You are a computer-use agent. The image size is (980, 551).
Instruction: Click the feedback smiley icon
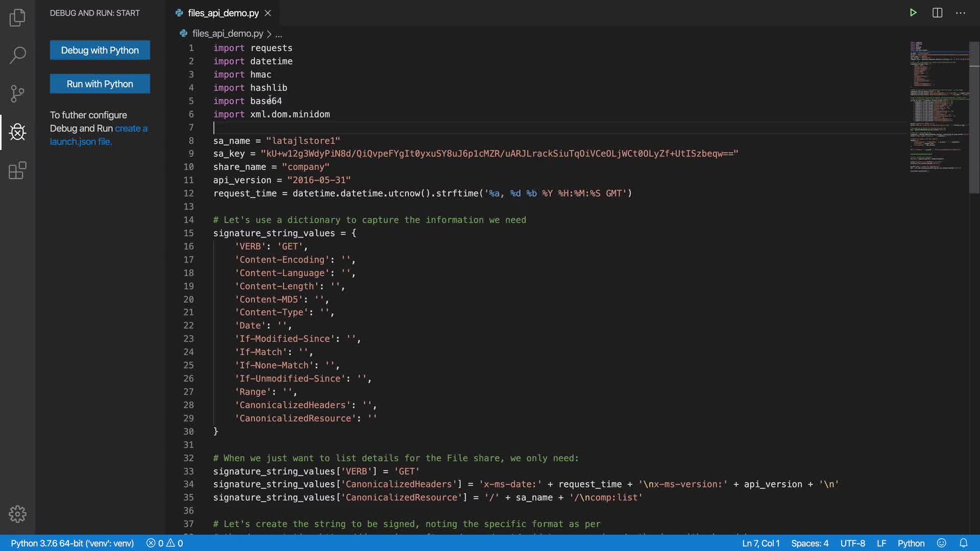(x=942, y=543)
